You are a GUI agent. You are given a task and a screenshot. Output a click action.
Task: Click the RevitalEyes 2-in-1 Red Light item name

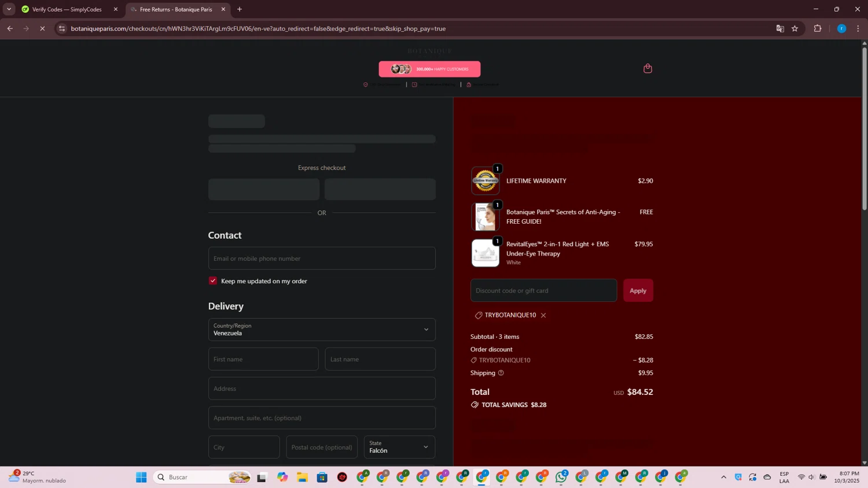(x=558, y=249)
